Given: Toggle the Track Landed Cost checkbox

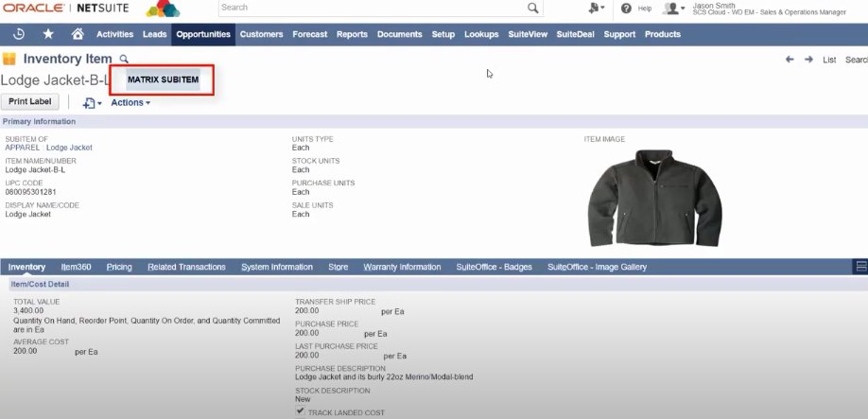Looking at the screenshot, I should coord(300,410).
